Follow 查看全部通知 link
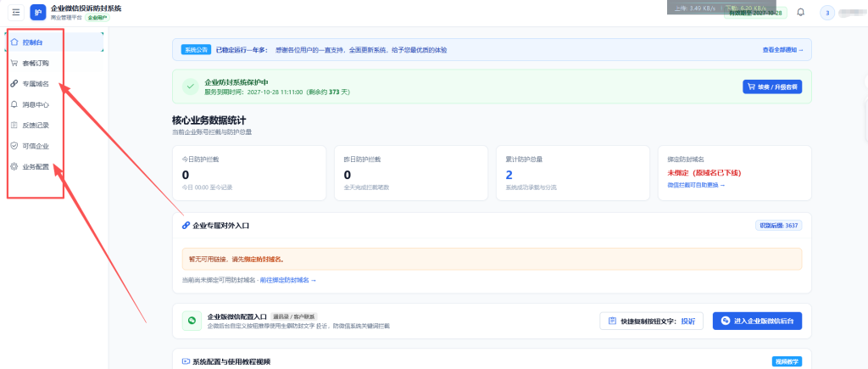The image size is (868, 369). coord(782,50)
